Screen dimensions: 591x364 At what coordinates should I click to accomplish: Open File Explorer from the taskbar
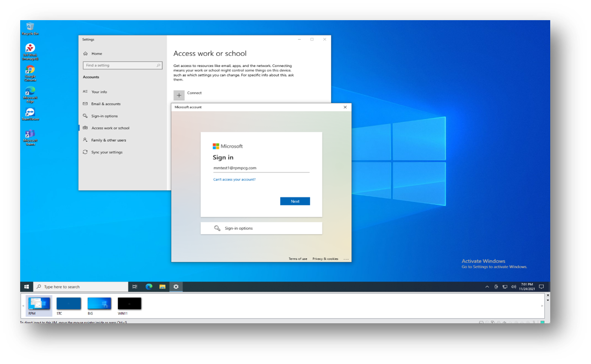pos(162,286)
